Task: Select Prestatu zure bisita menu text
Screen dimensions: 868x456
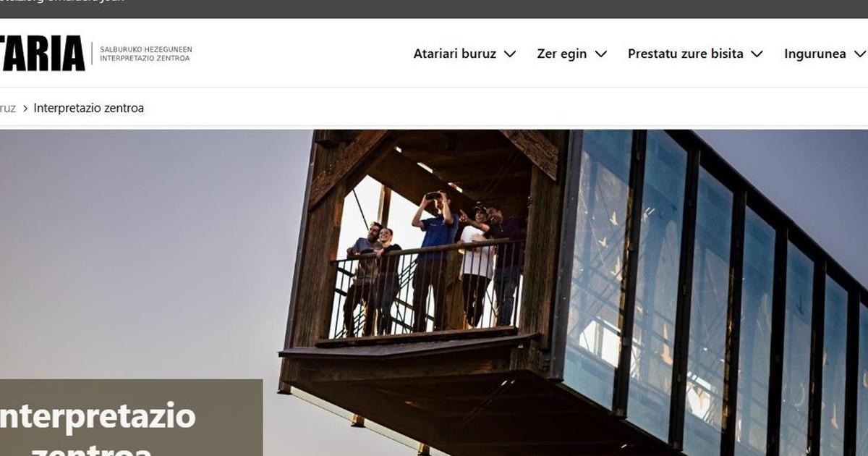Action: point(686,54)
